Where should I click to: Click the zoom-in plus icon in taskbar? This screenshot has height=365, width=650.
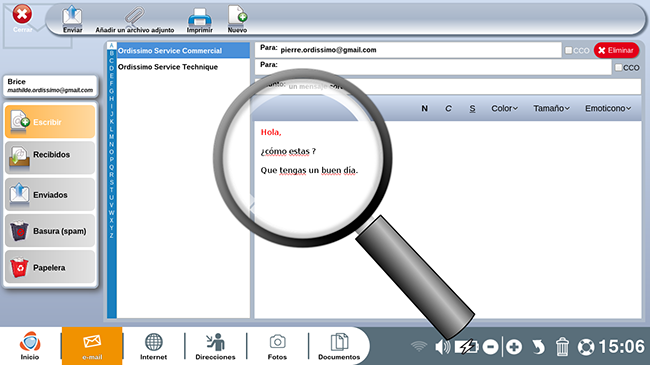coord(514,347)
